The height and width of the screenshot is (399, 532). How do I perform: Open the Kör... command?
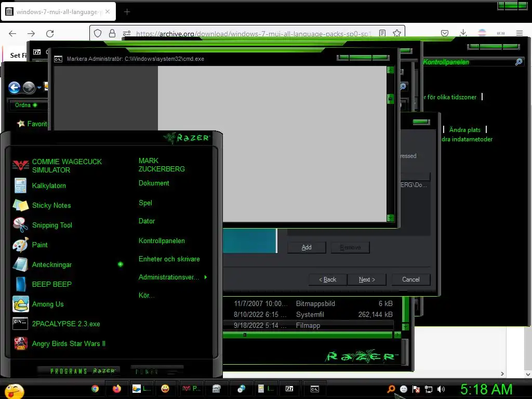tap(146, 295)
